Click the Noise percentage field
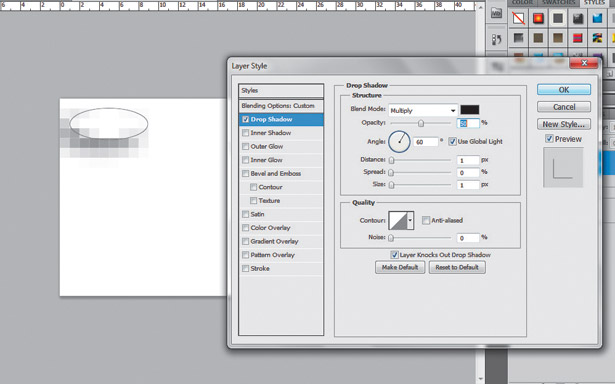Image resolution: width=615 pixels, height=384 pixels. point(468,238)
